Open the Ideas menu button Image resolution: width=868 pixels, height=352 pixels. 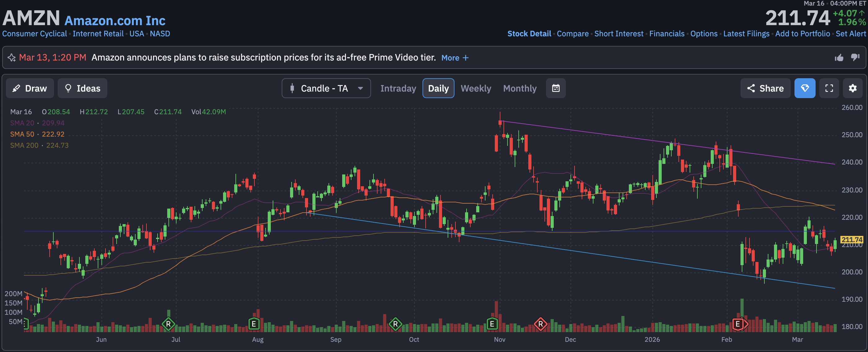click(82, 88)
